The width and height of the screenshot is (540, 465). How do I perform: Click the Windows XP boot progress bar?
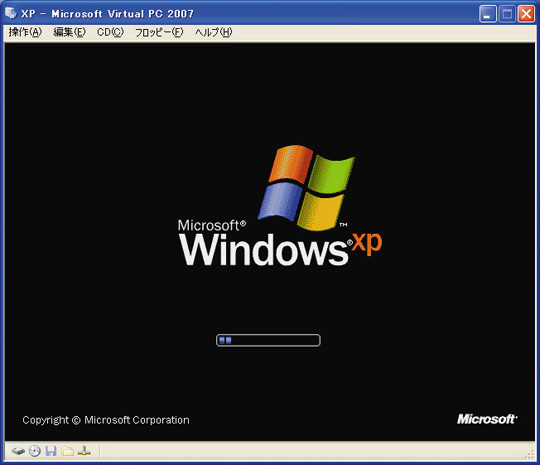[268, 340]
